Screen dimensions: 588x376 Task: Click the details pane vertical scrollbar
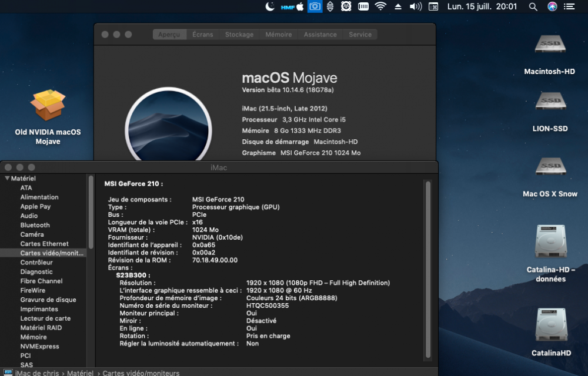click(428, 270)
